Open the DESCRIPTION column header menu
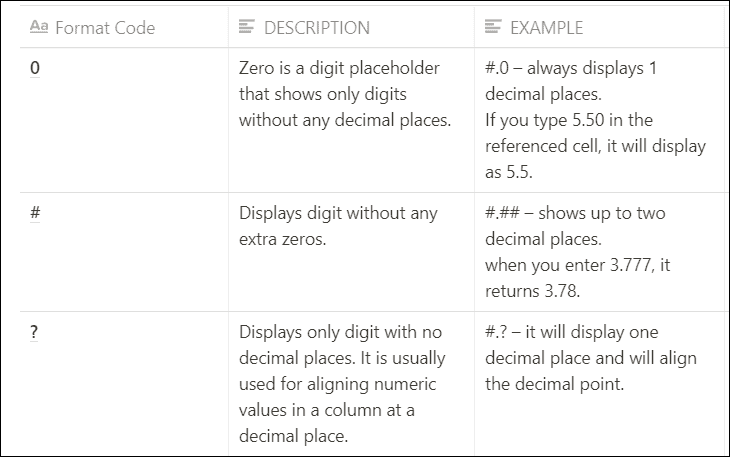 (351, 27)
